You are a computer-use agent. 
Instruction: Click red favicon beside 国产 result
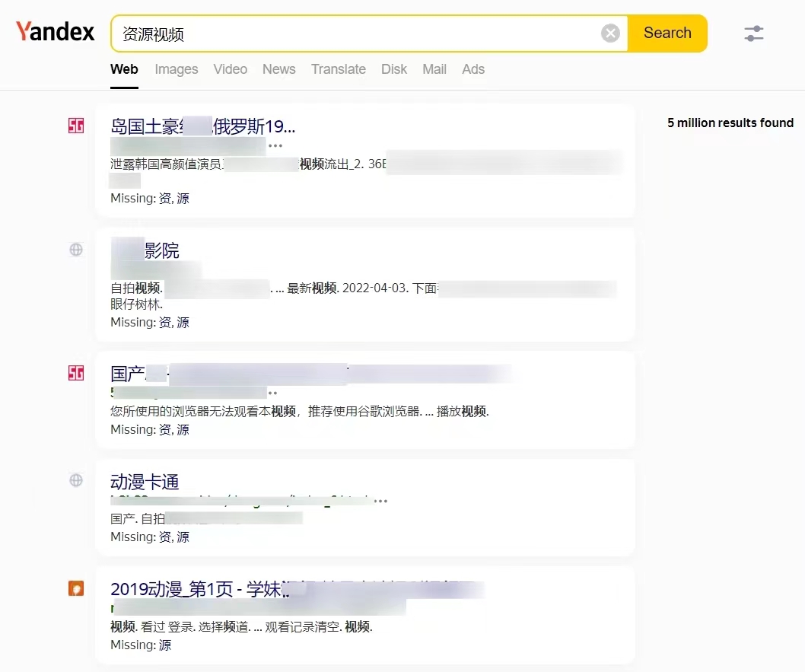(76, 373)
